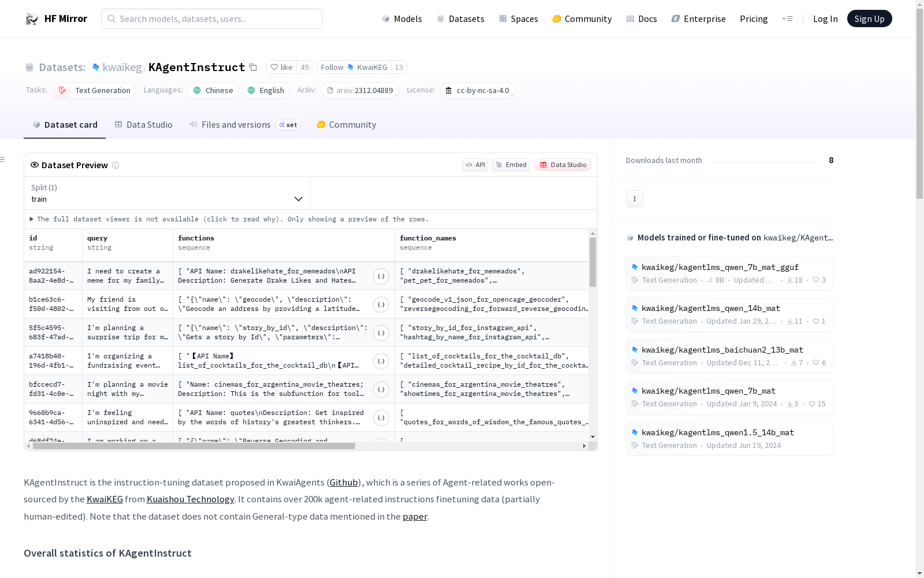The width and height of the screenshot is (924, 578).
Task: Click the license scale icon
Action: 448,90
